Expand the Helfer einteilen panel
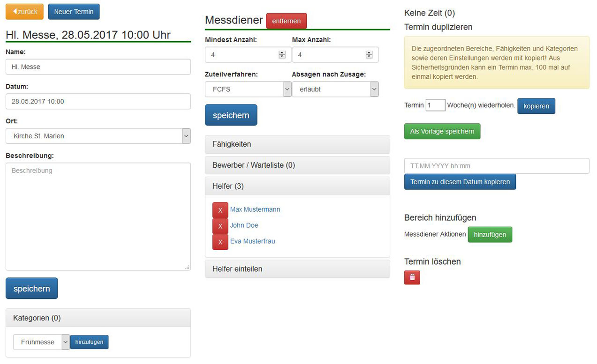Image resolution: width=597 pixels, height=364 pixels. (297, 269)
